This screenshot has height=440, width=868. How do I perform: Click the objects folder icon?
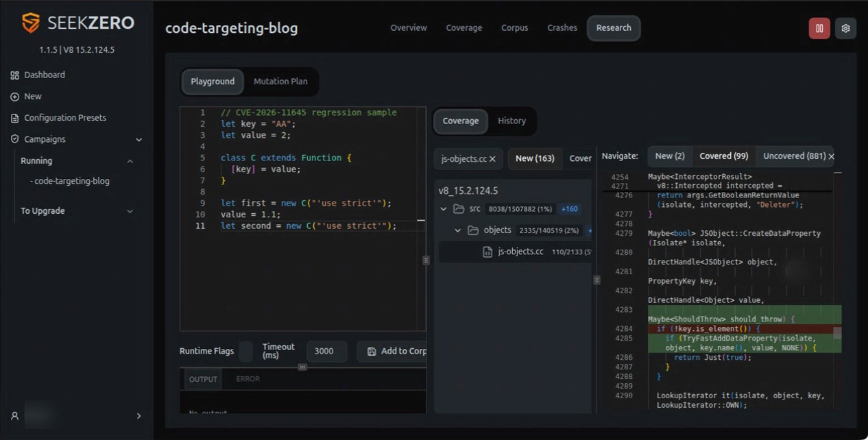pyautogui.click(x=473, y=230)
